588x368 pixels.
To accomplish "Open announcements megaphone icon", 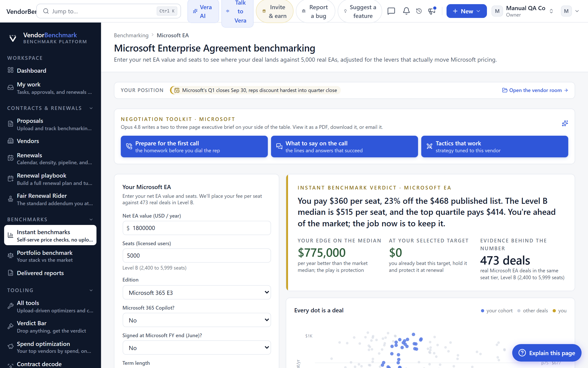I will (x=432, y=11).
